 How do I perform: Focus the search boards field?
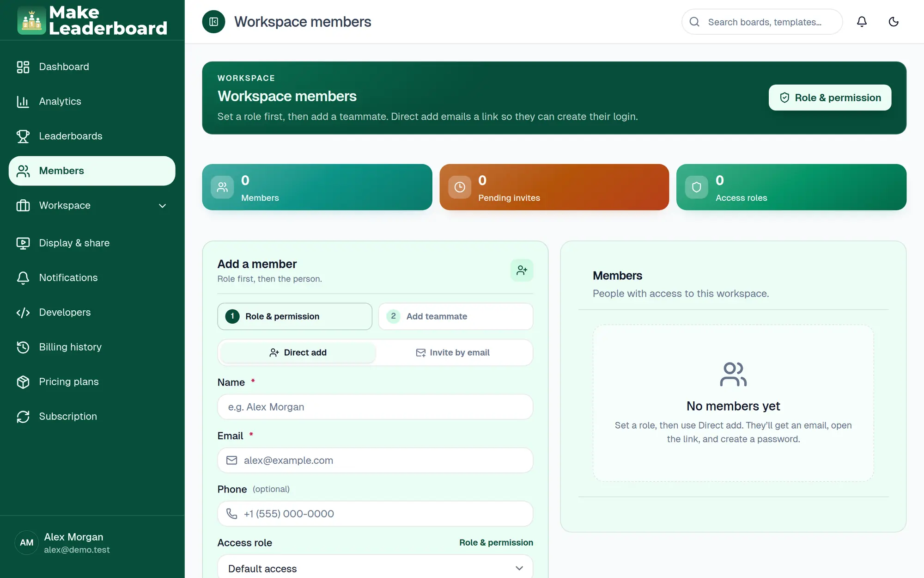[762, 22]
